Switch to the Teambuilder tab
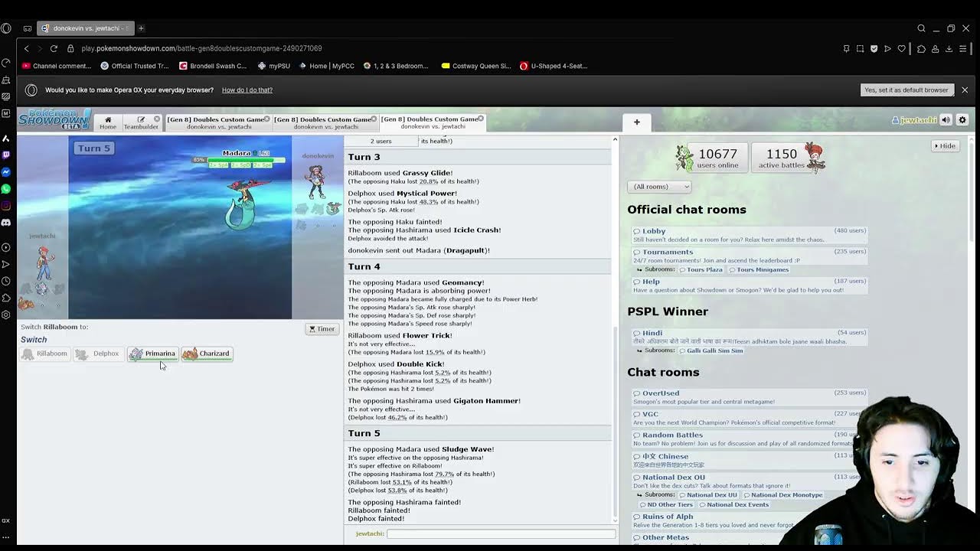Viewport: 980px width, 551px height. 141,122
